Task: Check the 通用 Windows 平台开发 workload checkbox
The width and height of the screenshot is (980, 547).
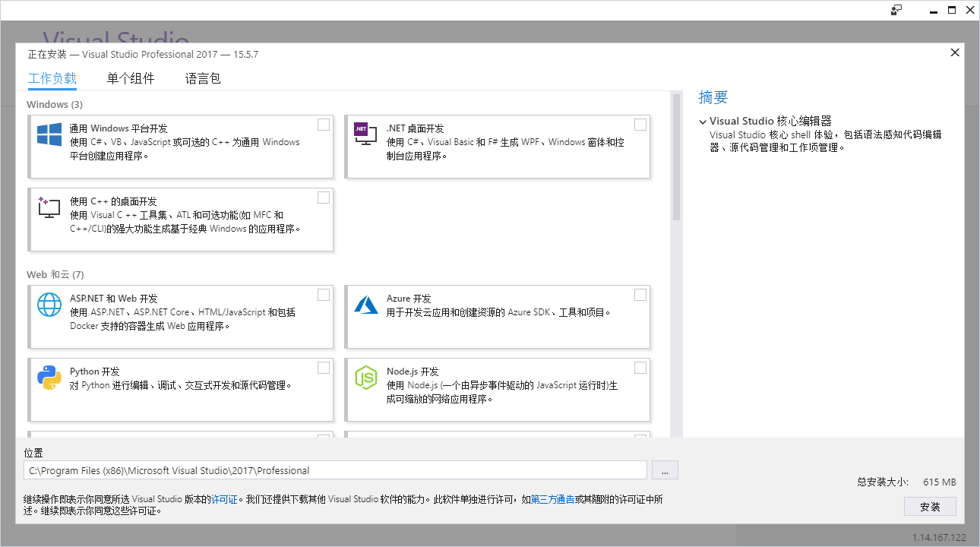Action: click(x=324, y=125)
